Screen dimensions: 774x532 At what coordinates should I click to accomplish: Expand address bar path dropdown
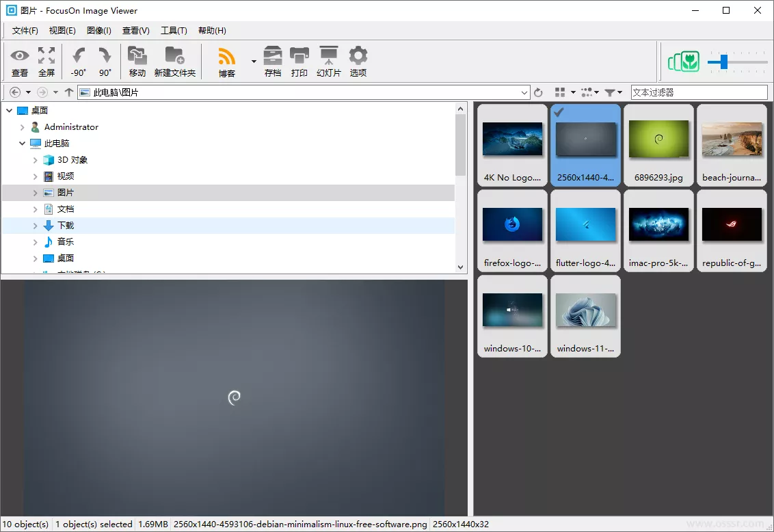click(x=524, y=92)
